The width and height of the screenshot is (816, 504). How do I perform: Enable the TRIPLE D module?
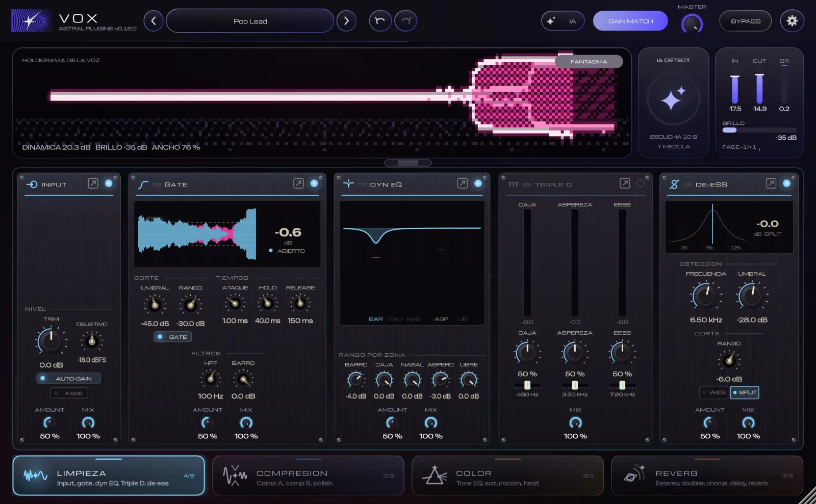tap(641, 183)
